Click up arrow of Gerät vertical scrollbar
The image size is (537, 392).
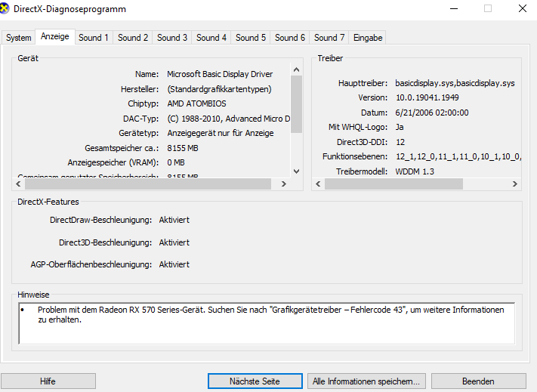click(297, 69)
